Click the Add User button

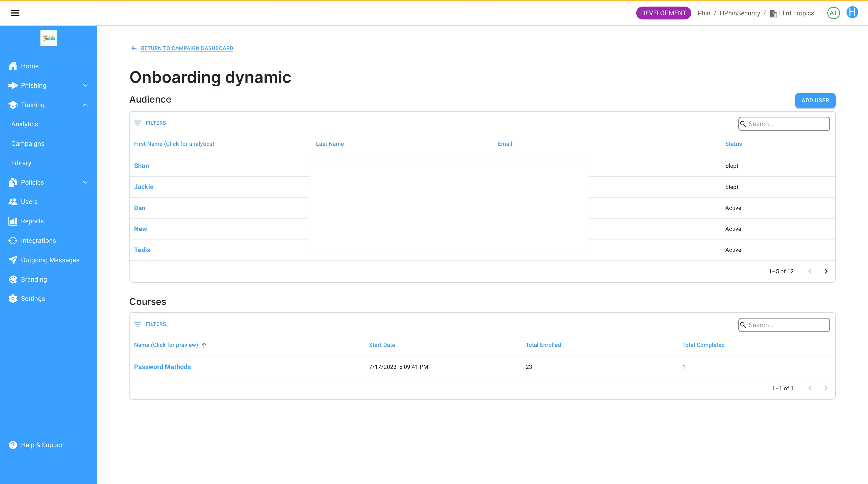click(x=815, y=100)
